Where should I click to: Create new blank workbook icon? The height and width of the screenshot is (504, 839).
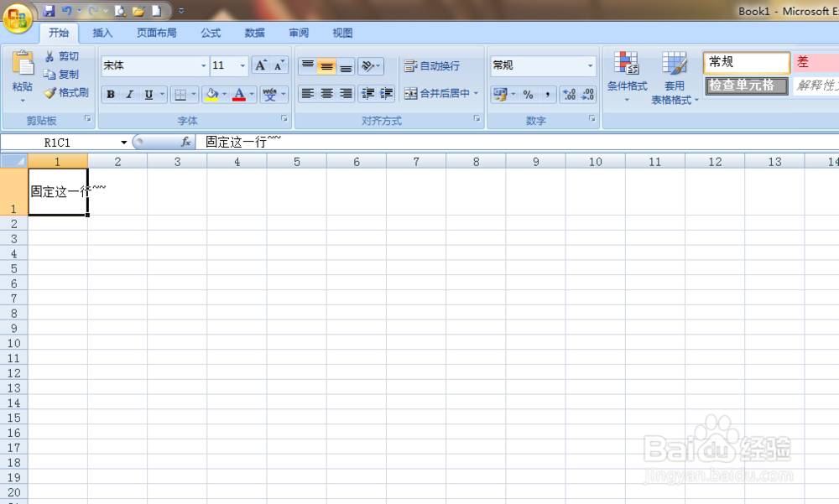tap(157, 11)
